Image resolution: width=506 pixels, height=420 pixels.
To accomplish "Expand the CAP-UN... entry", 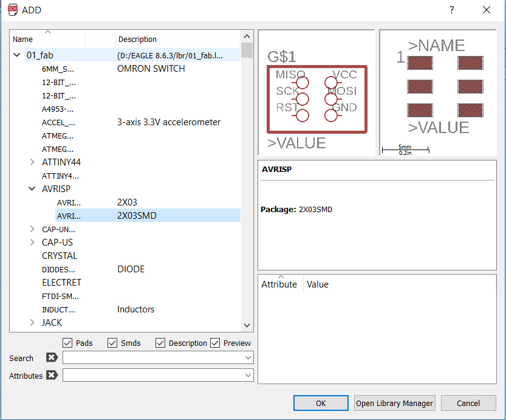I will [32, 229].
